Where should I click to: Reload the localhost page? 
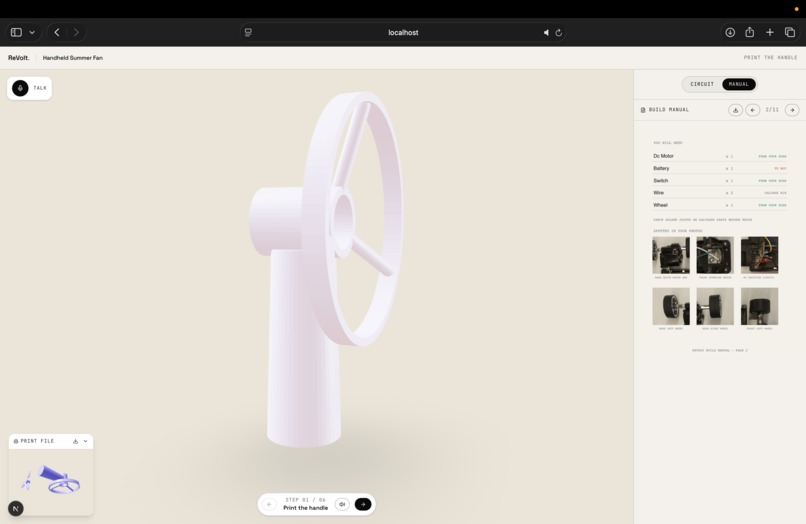point(559,32)
